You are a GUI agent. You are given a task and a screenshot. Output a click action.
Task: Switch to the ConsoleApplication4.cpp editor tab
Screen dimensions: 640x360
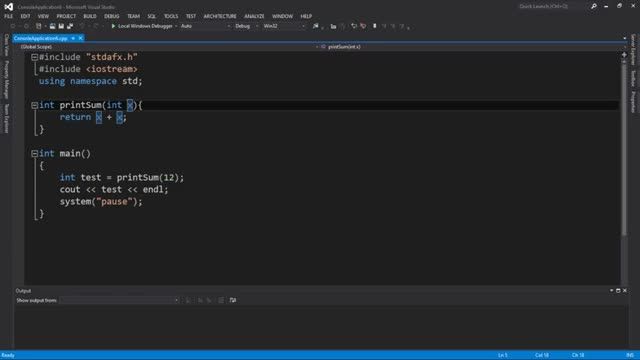[x=40, y=38]
